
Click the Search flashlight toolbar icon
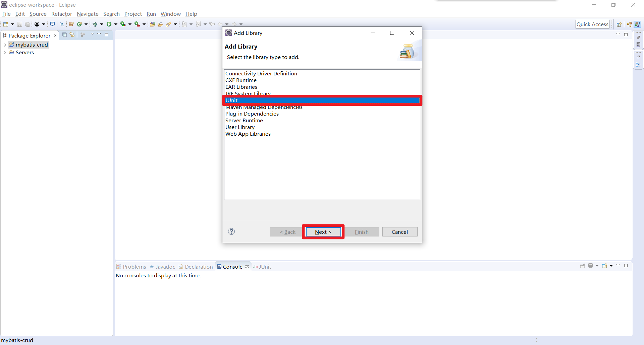click(168, 24)
